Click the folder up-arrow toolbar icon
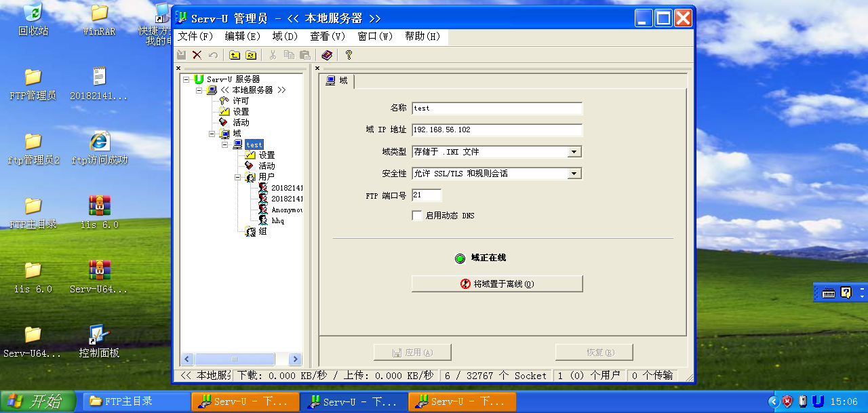This screenshot has height=413, width=868. (x=235, y=55)
